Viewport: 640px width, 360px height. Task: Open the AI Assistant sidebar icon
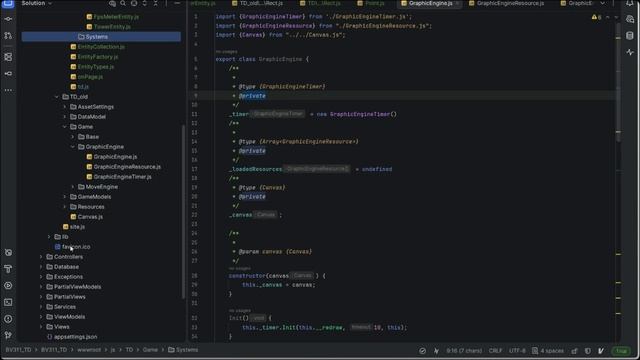[630, 19]
